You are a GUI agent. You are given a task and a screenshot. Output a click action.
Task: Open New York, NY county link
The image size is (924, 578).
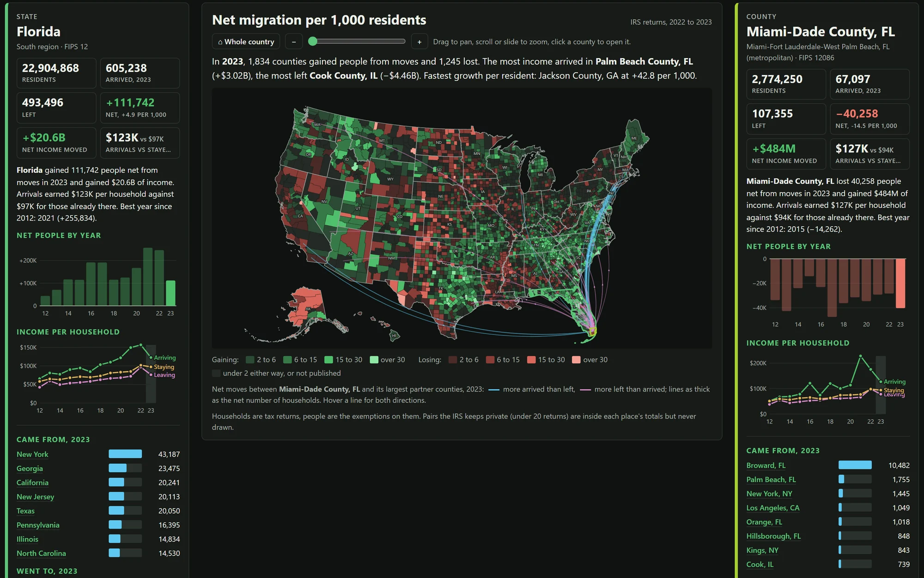coord(769,493)
